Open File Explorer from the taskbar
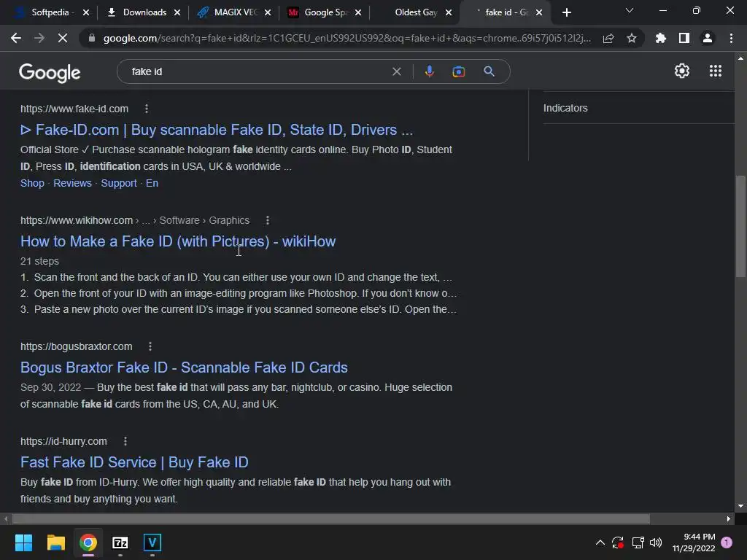The height and width of the screenshot is (560, 747). [x=55, y=542]
